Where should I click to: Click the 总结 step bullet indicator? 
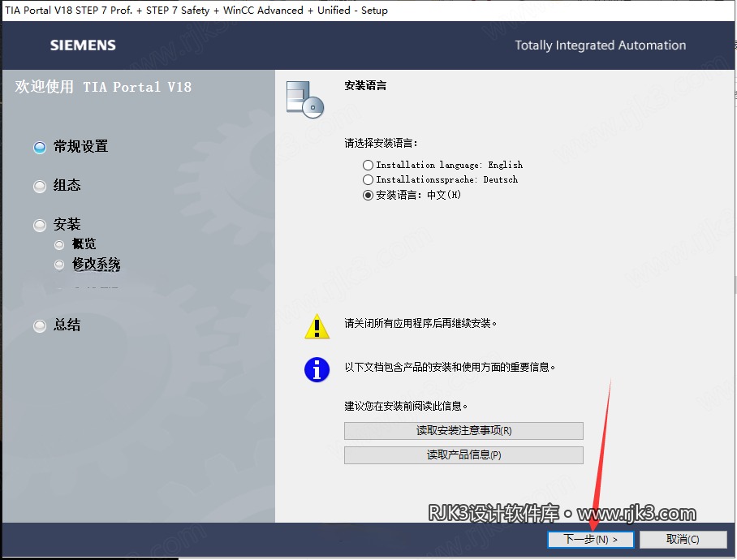tap(40, 325)
